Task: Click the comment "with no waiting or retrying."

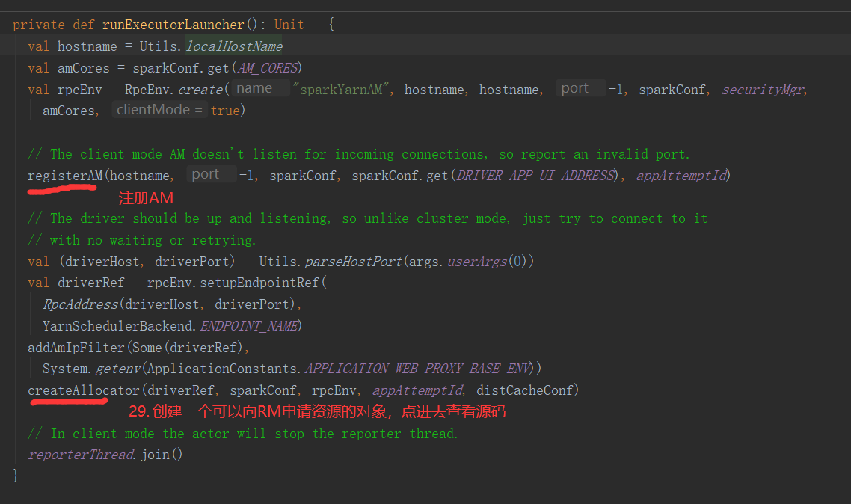Action: pyautogui.click(x=141, y=240)
